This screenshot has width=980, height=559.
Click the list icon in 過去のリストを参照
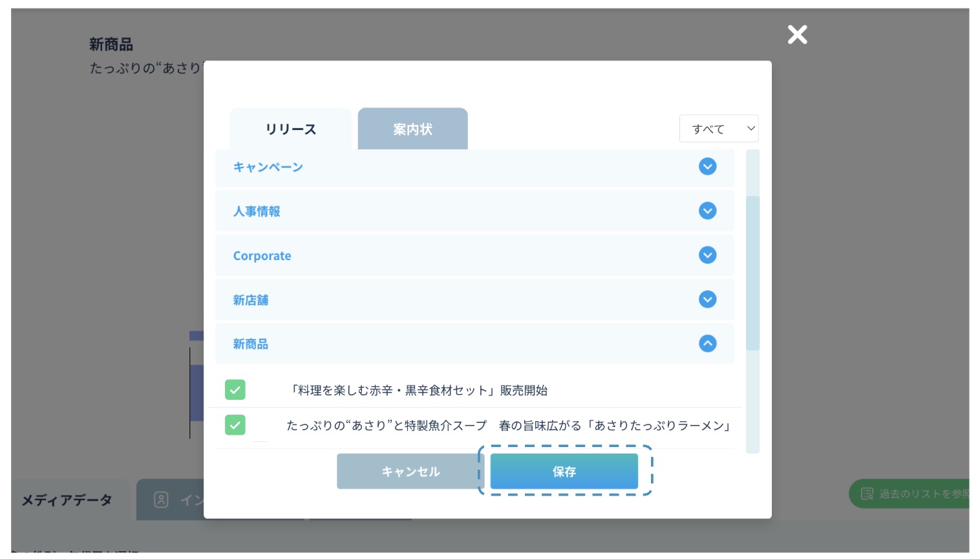click(x=867, y=494)
